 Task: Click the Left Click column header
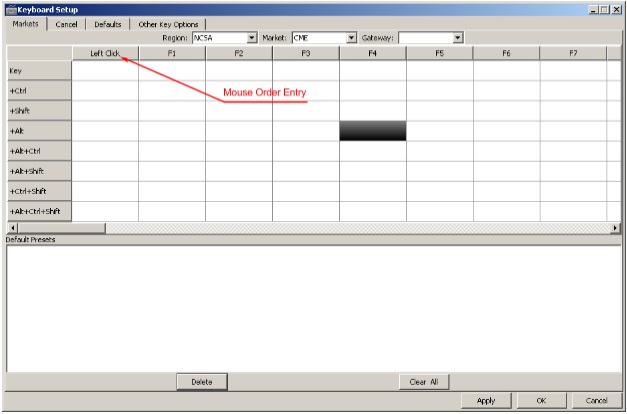pyautogui.click(x=105, y=53)
